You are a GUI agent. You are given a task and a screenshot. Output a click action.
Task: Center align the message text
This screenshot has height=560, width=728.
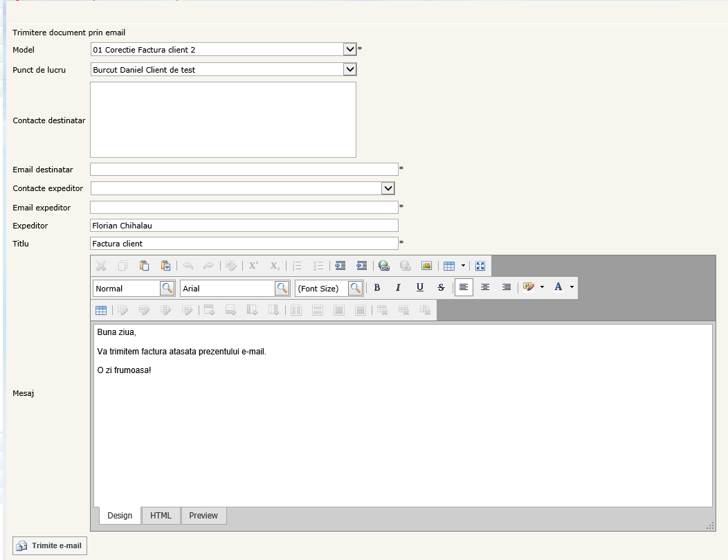click(485, 288)
